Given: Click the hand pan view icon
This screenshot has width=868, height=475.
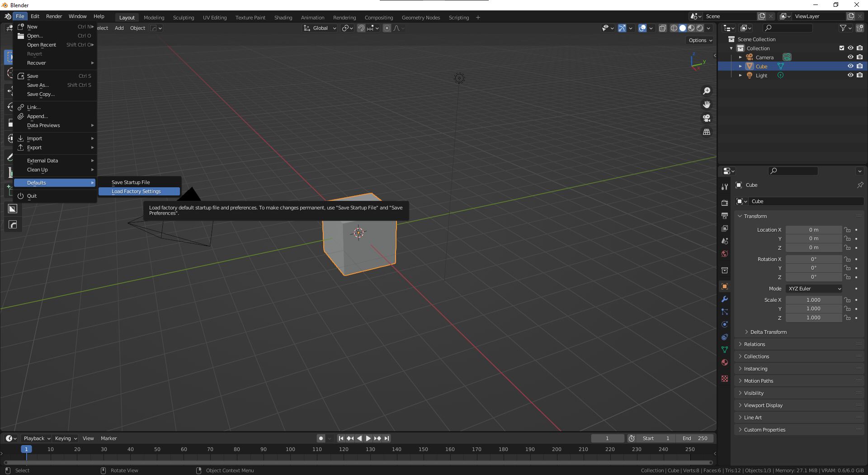Looking at the screenshot, I should 707,104.
